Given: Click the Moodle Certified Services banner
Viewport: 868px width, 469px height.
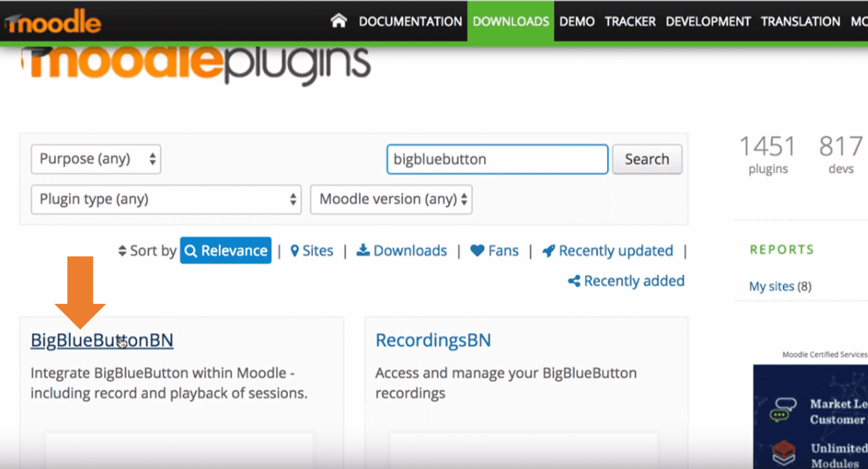Looking at the screenshot, I should click(x=810, y=416).
